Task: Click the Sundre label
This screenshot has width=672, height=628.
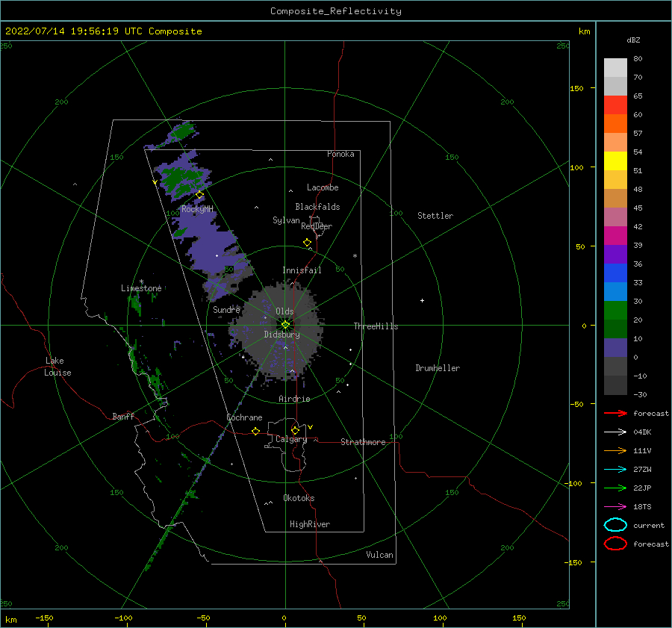Action: [226, 309]
